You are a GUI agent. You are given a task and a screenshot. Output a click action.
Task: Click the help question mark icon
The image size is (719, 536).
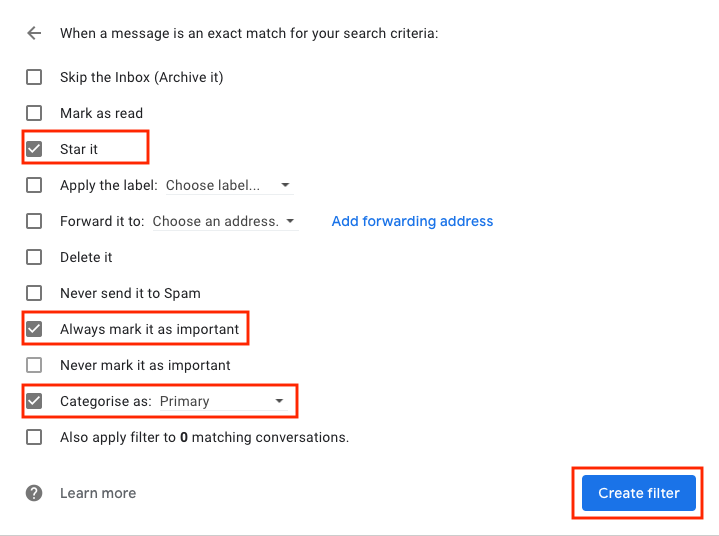click(34, 493)
